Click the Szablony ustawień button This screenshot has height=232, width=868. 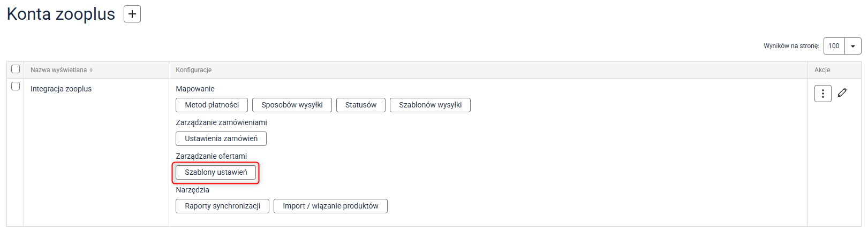[216, 172]
